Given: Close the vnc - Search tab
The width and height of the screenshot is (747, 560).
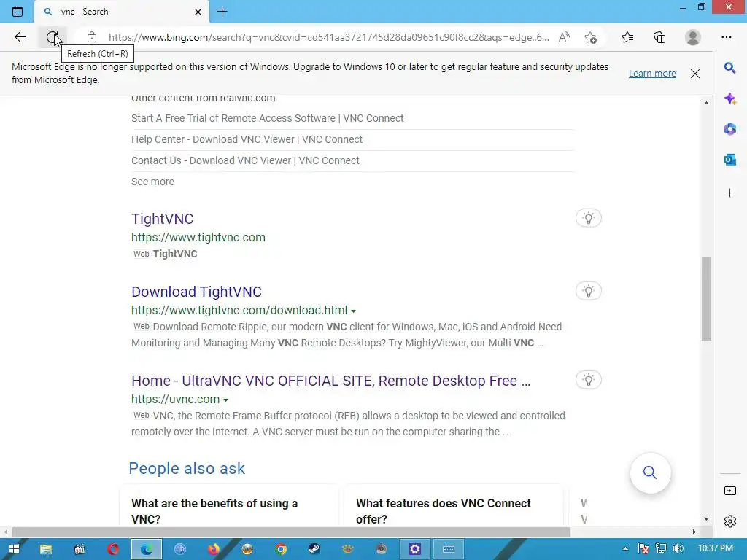Looking at the screenshot, I should click(x=198, y=12).
